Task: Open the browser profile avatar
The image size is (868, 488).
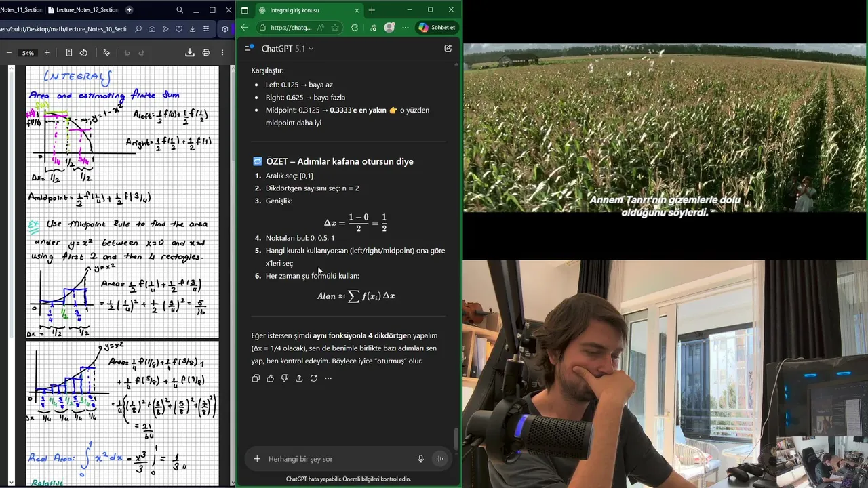Action: [x=389, y=28]
